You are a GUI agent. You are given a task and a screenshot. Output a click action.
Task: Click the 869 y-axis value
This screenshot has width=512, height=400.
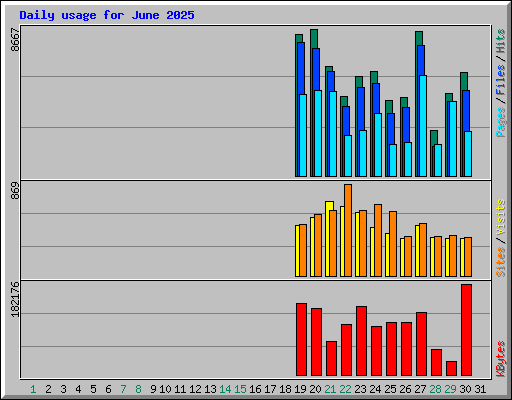(15, 190)
